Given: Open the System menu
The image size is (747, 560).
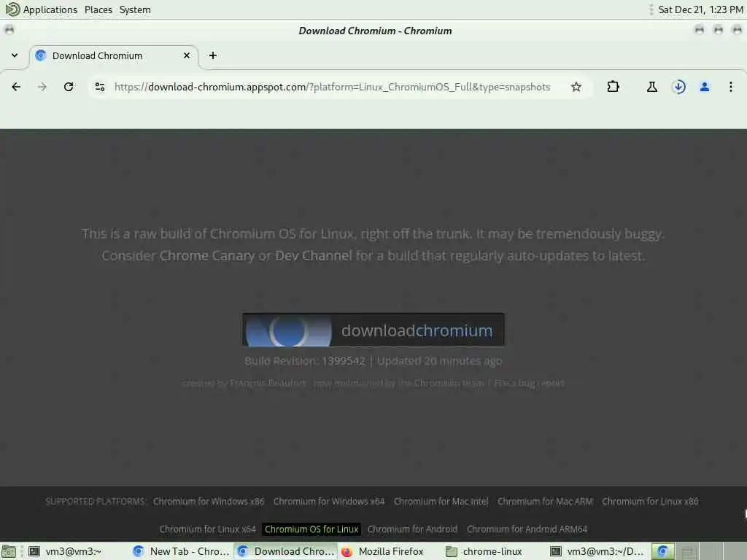Looking at the screenshot, I should click(x=135, y=9).
